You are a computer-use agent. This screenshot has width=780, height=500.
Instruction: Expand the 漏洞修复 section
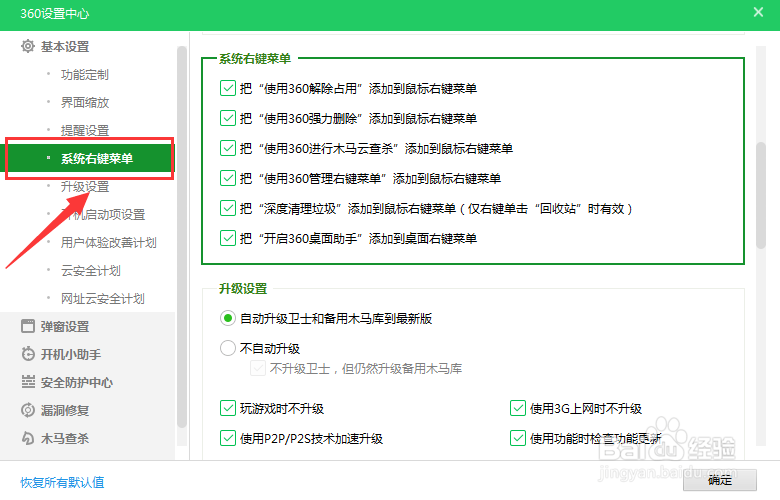pos(65,410)
